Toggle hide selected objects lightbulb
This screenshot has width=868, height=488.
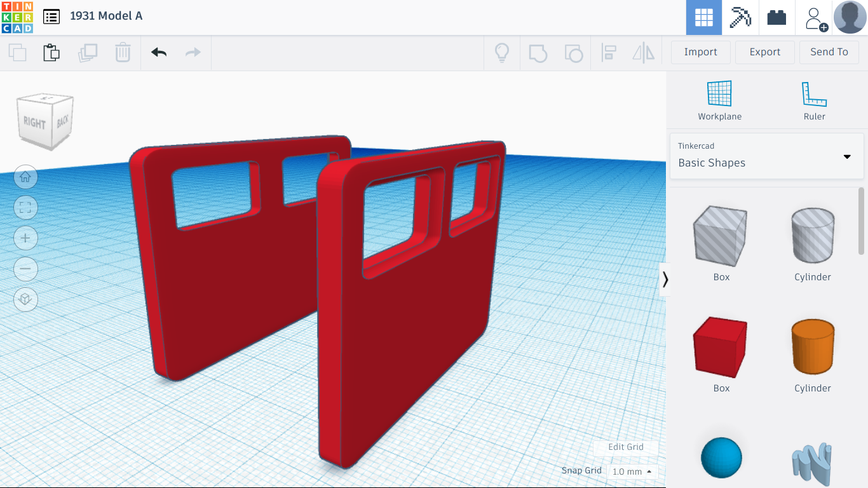[x=502, y=52]
